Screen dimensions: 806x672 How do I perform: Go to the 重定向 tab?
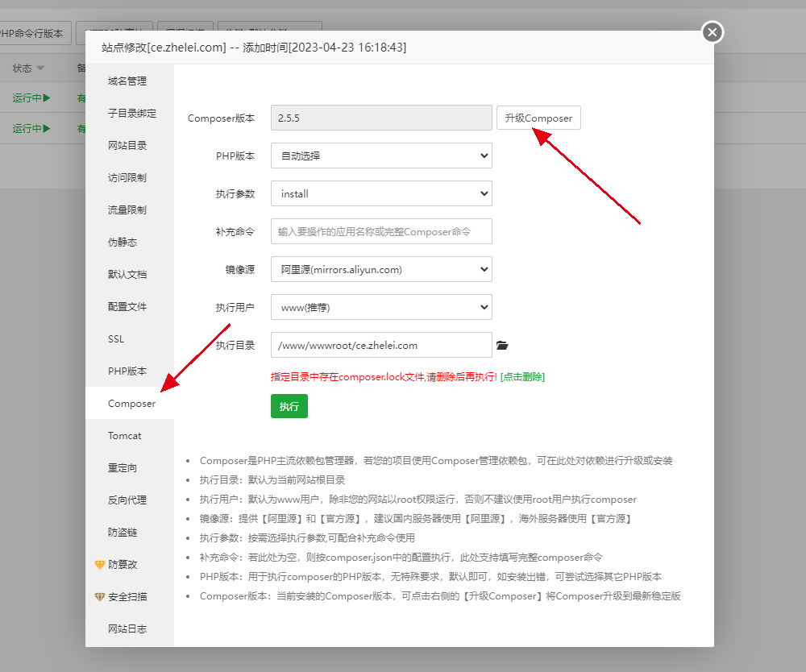click(130, 468)
